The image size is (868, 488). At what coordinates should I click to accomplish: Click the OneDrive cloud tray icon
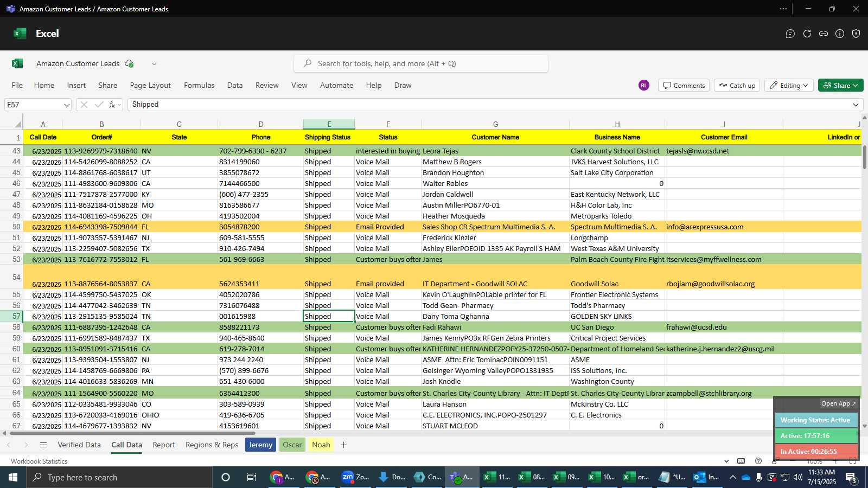click(x=746, y=477)
